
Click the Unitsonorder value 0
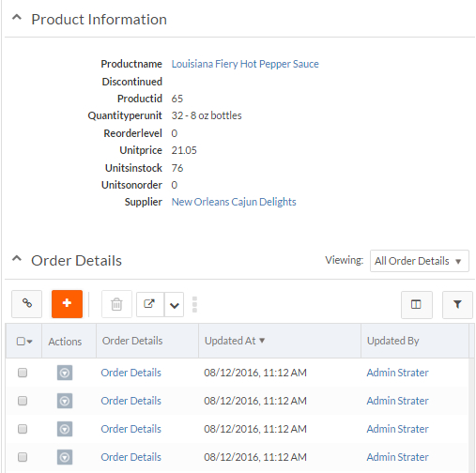(x=175, y=185)
